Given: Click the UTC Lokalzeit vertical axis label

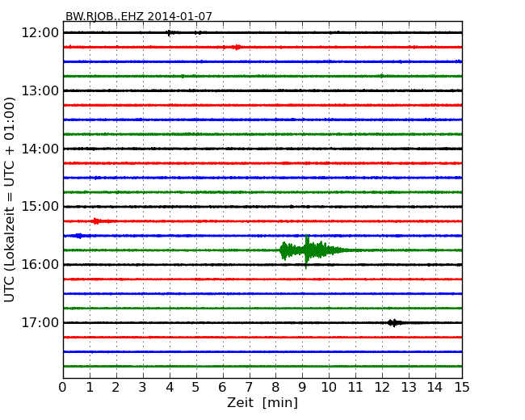Looking at the screenshot, I should click(x=10, y=199).
